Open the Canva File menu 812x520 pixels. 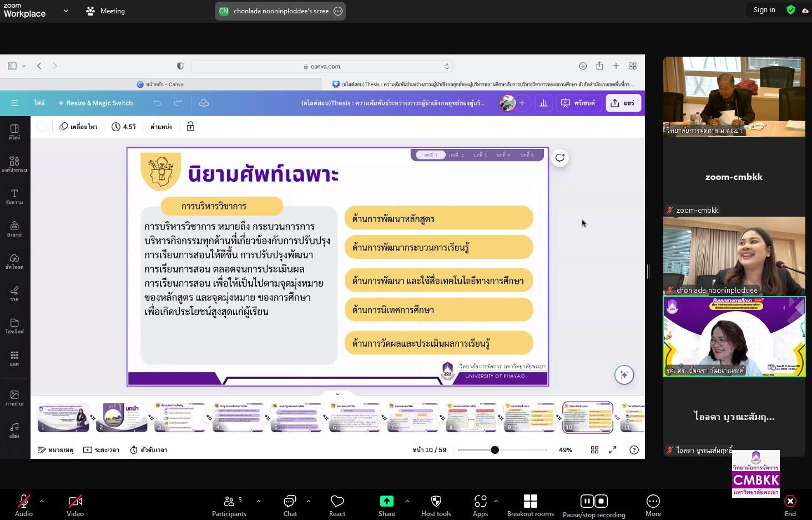[x=39, y=103]
